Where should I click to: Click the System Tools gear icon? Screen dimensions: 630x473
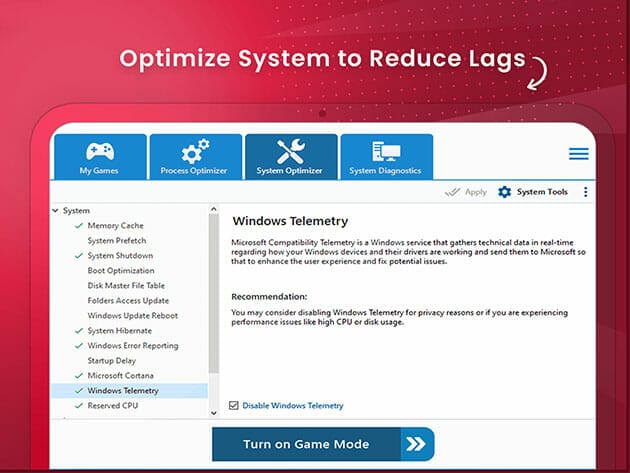(x=504, y=192)
